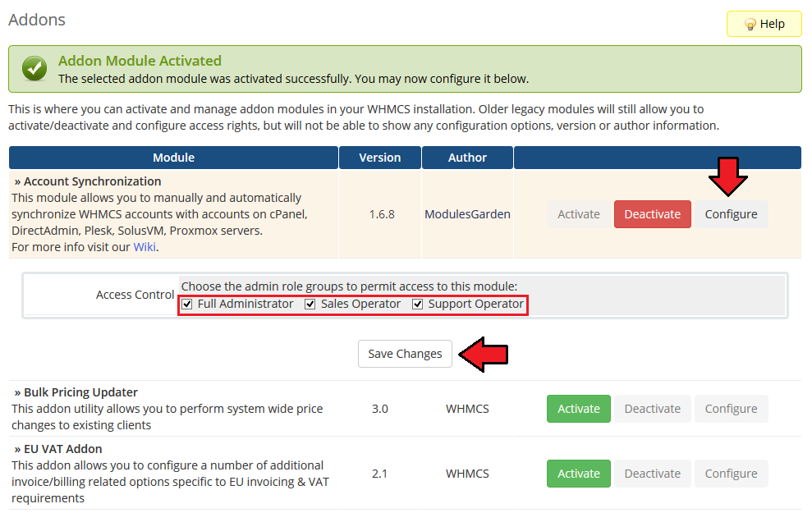Click the Author column header
Viewport: 812px width, 513px height.
[x=467, y=158]
